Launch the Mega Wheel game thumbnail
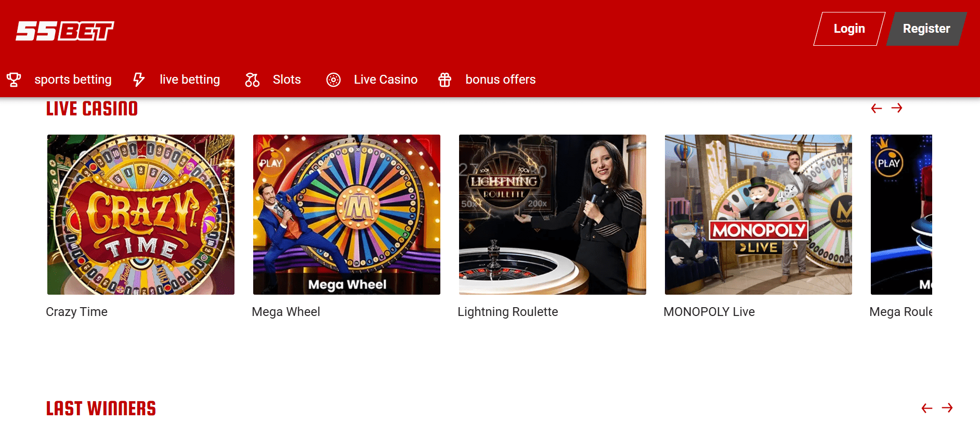 (347, 215)
